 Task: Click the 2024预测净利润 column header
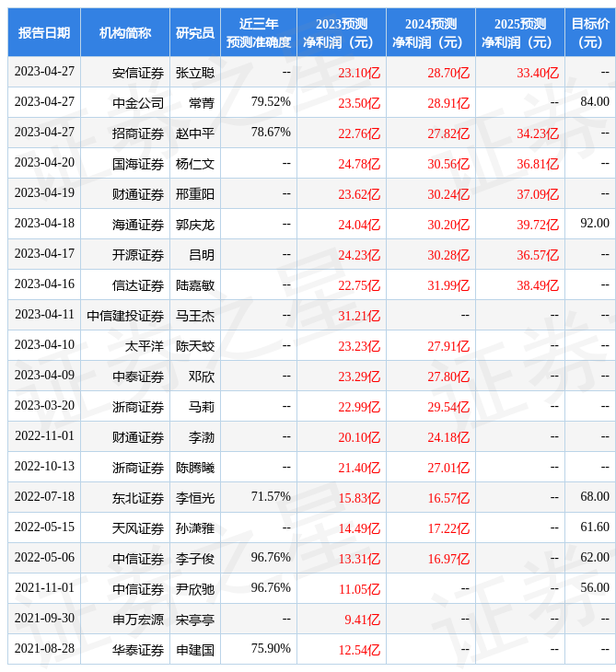431,32
